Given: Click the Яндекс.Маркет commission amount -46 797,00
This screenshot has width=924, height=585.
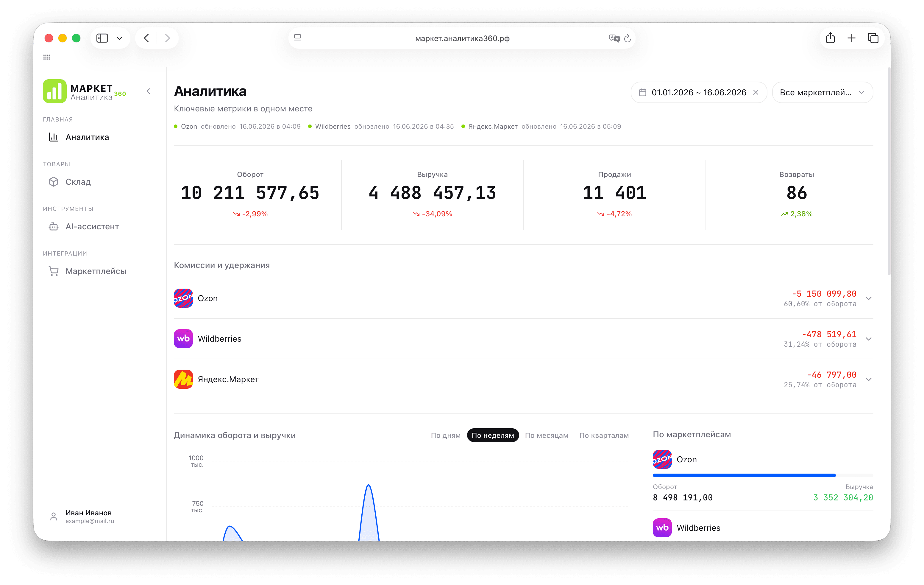Looking at the screenshot, I should point(831,375).
